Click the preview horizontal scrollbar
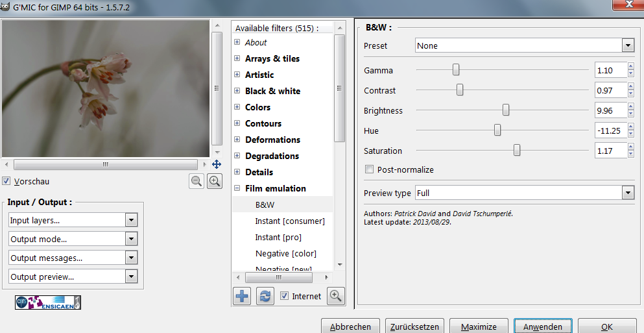 (106, 164)
